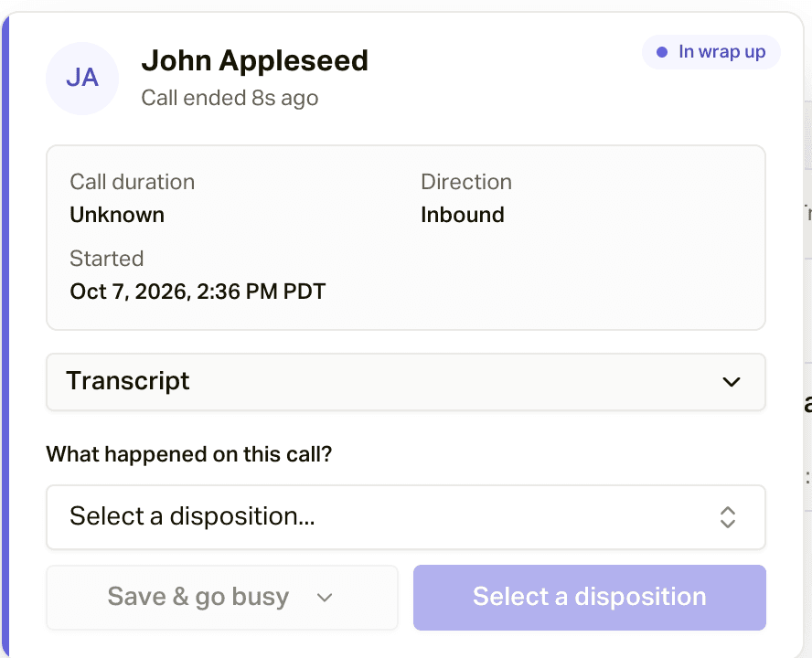Click the John Appleseed name
The image size is (812, 658).
coord(255,60)
